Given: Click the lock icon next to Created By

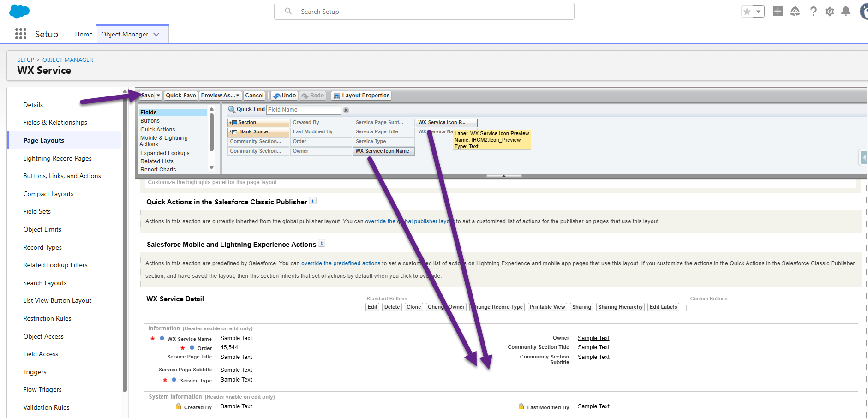Looking at the screenshot, I should [x=178, y=406].
